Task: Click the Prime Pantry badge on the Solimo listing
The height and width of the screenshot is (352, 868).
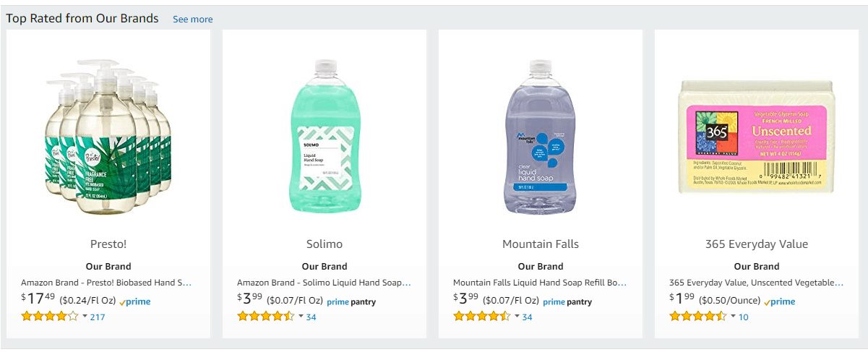Action: (x=351, y=301)
